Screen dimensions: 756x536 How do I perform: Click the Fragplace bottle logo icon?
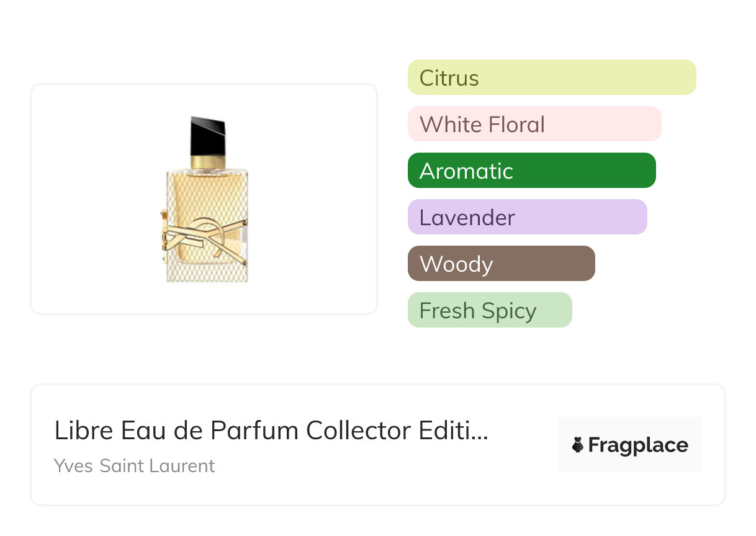tap(578, 445)
